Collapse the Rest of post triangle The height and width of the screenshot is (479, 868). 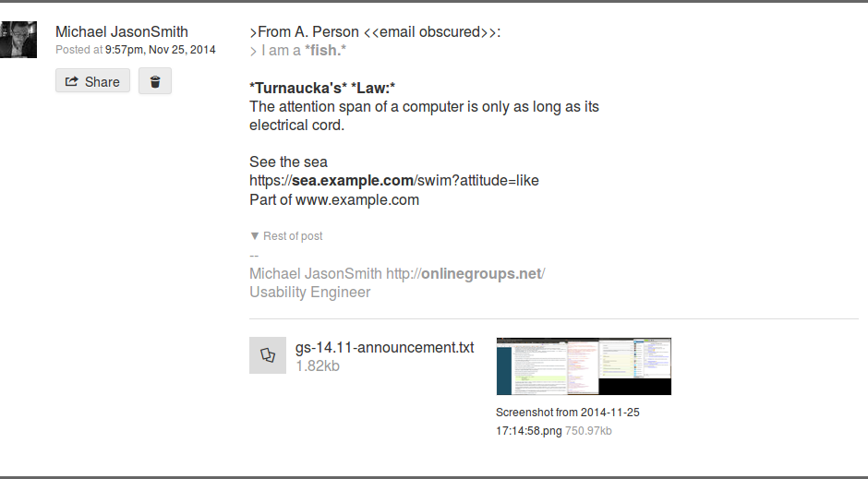coord(255,235)
